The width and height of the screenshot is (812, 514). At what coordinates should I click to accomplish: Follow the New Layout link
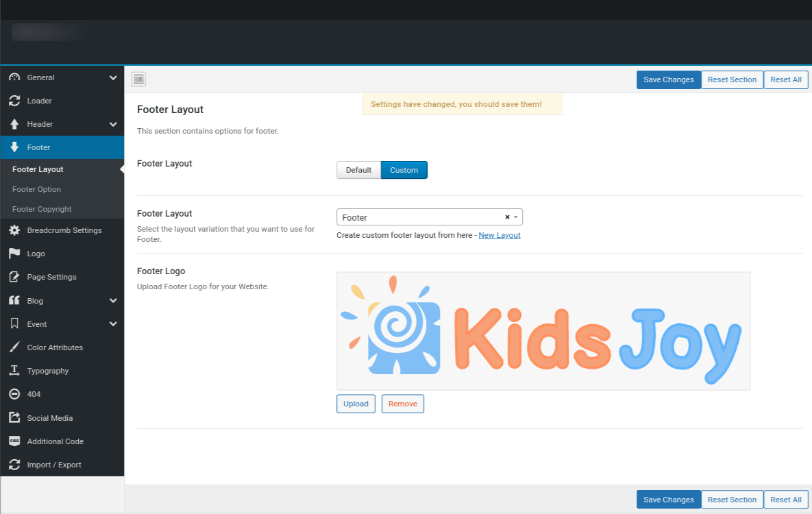(500, 235)
